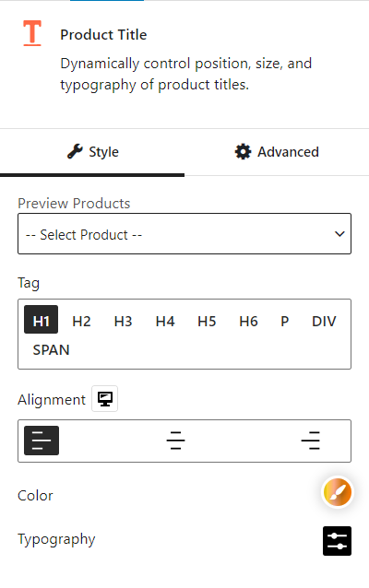Pick the H6 tag button
This screenshot has height=588, width=369.
[248, 322]
